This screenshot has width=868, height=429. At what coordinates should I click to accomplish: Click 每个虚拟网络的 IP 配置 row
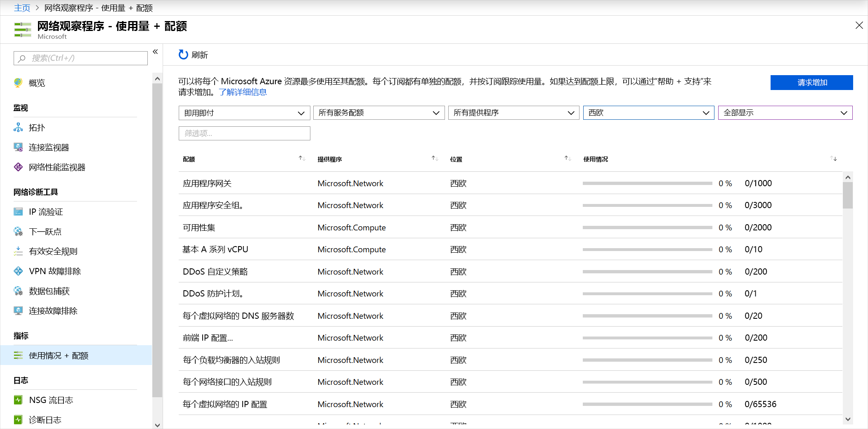point(510,404)
